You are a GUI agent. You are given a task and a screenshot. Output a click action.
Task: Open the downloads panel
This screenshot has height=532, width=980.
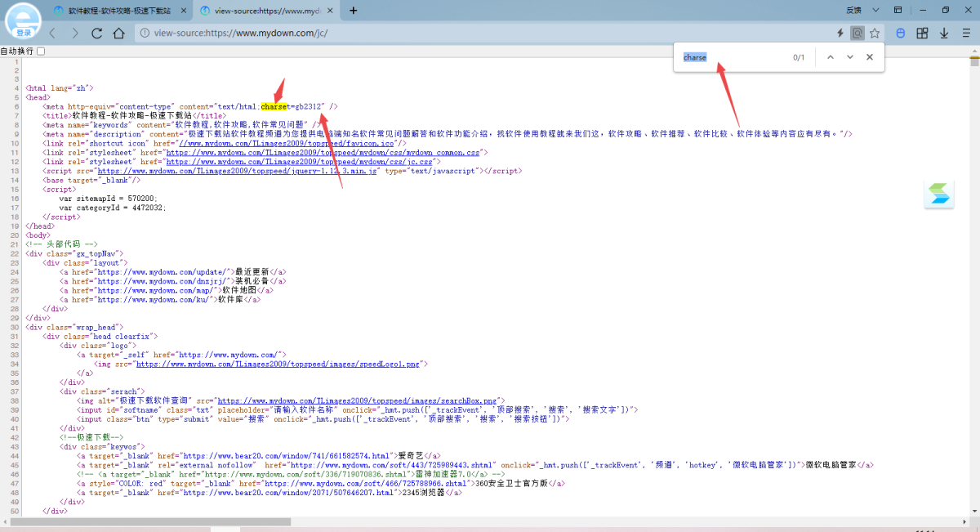(944, 34)
